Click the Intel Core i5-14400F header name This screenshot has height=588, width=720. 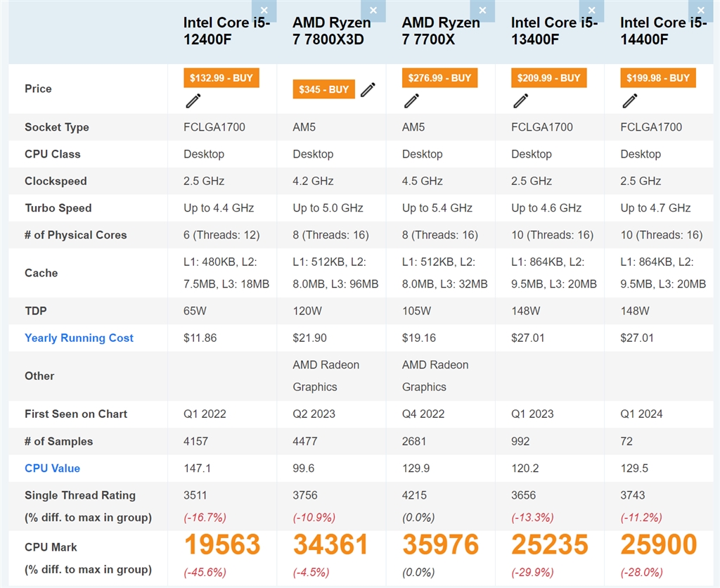pos(663,31)
